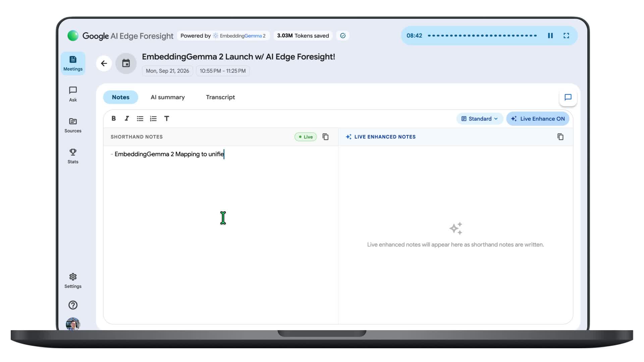644x362 pixels.
Task: Open Settings from the sidebar
Action: pos(73,281)
